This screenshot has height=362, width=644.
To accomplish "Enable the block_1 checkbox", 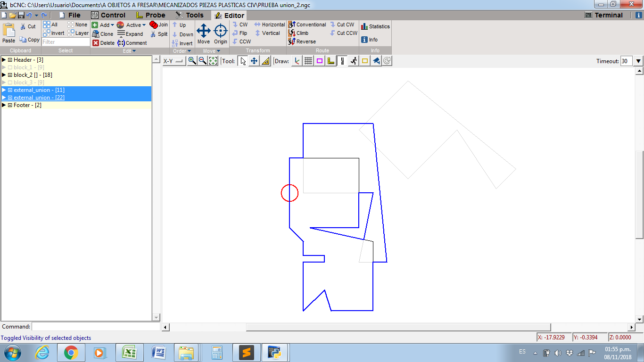I will point(10,67).
